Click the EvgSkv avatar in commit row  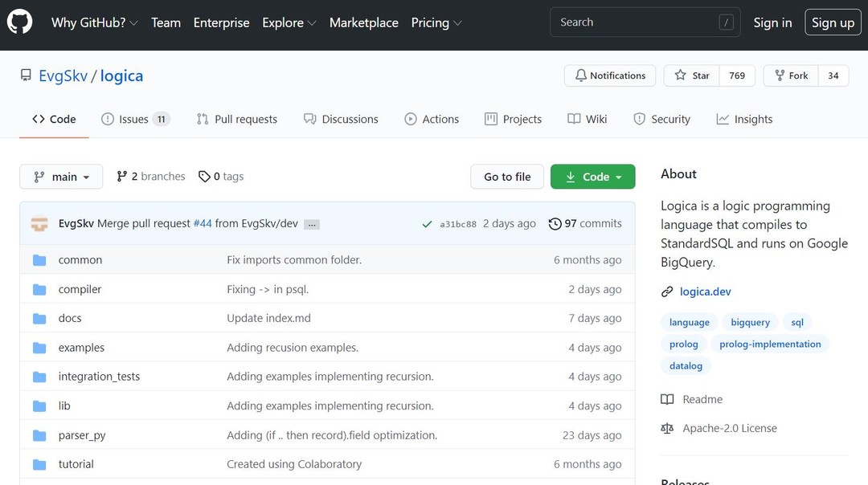[x=39, y=223]
